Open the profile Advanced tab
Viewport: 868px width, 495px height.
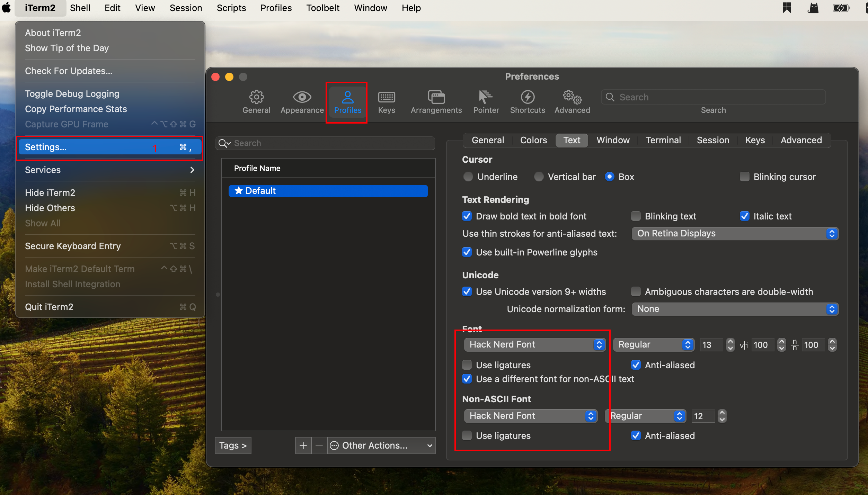[x=801, y=140]
